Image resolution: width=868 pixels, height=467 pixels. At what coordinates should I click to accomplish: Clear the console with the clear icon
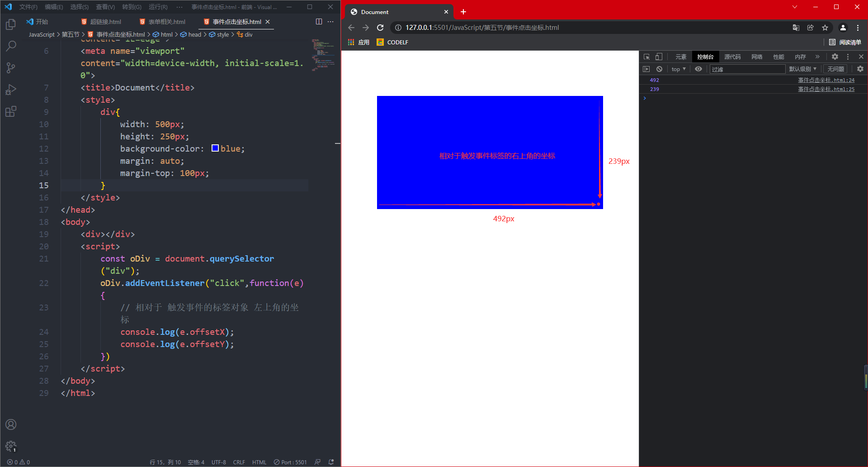tap(659, 69)
